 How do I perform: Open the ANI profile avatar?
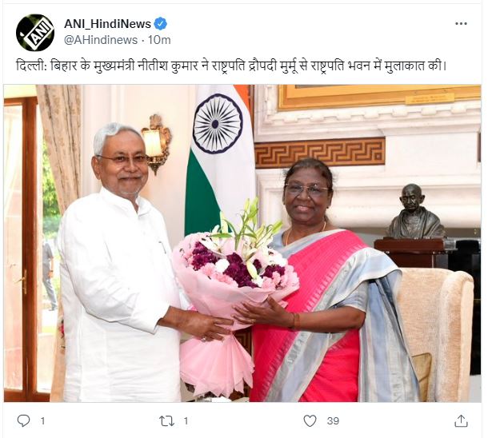point(35,33)
